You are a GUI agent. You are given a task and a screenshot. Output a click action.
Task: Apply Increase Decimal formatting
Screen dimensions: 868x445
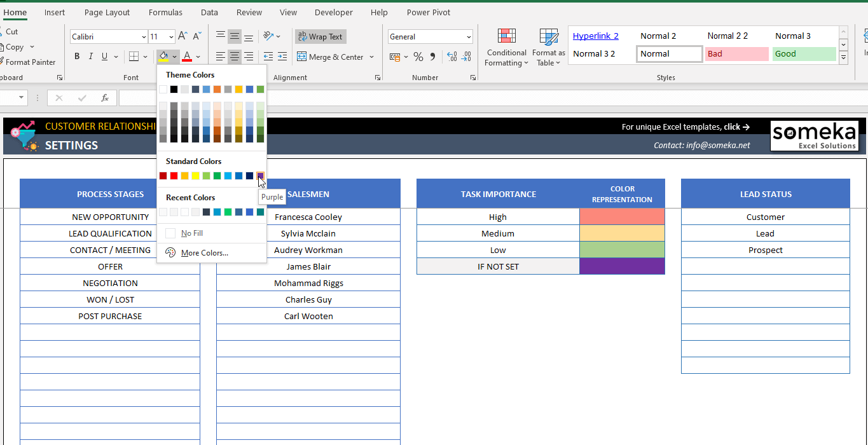tap(453, 57)
